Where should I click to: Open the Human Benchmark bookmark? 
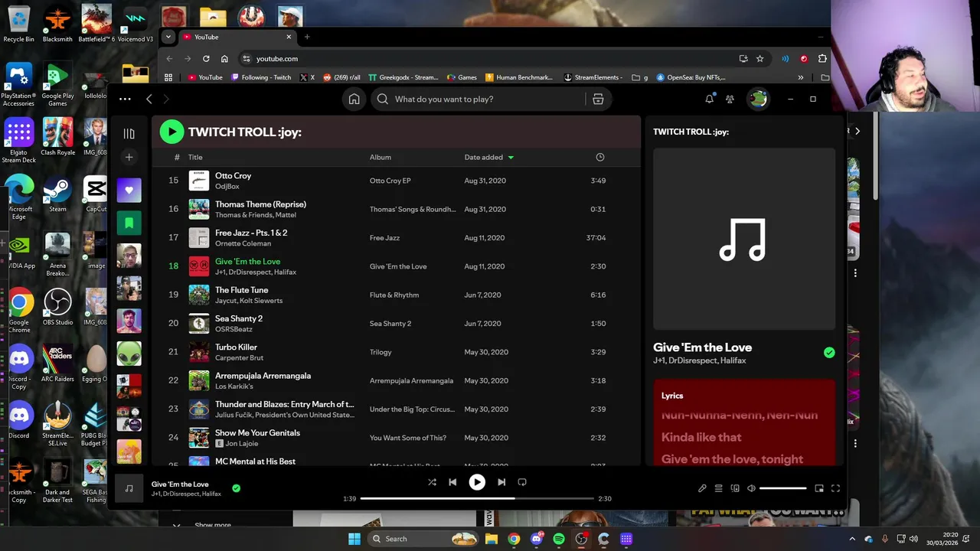[519, 77]
